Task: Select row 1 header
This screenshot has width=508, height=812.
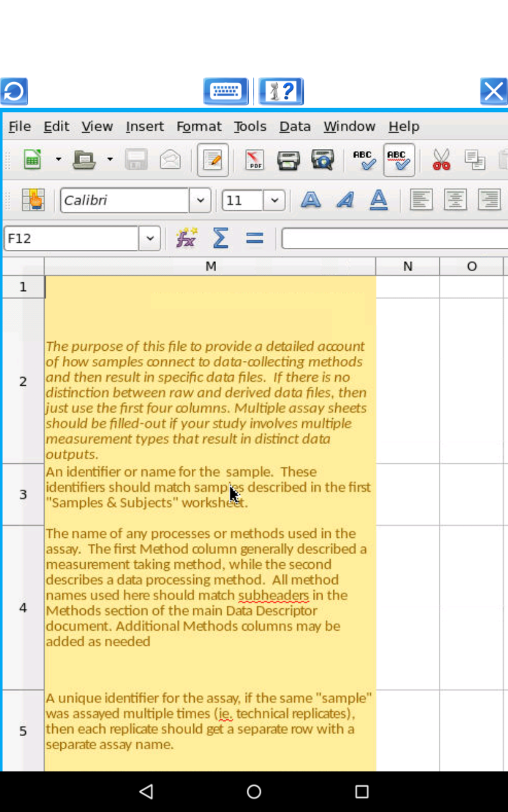Action: [23, 287]
